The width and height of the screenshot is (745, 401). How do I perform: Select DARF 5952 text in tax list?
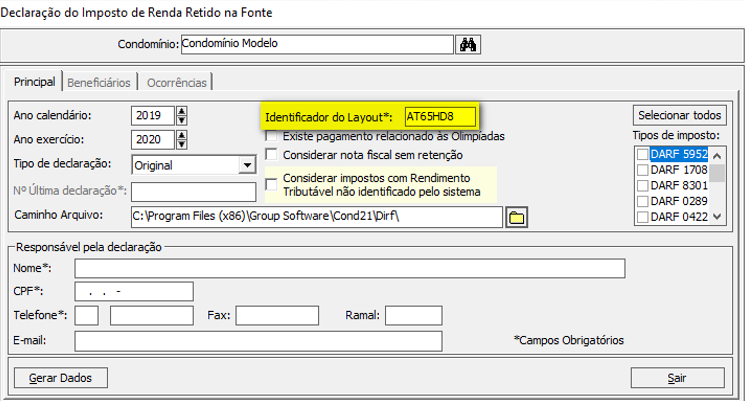pos(679,154)
